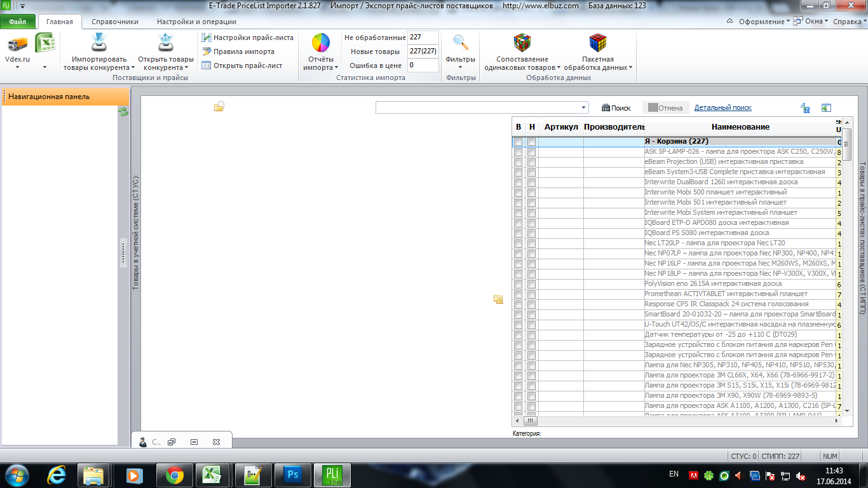Click the Поиск search button

tap(616, 108)
